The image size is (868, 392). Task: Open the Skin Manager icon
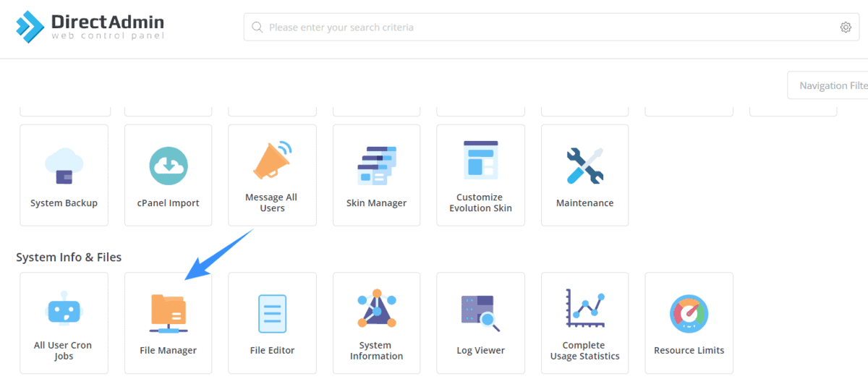click(376, 166)
